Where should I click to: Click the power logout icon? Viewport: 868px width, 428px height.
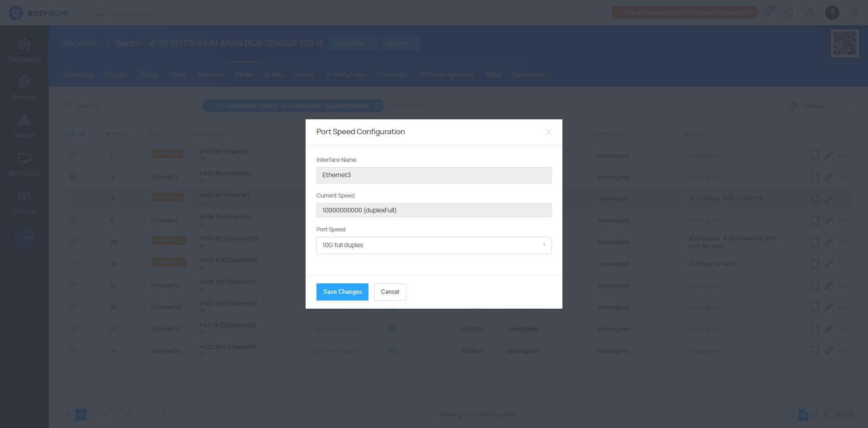point(854,13)
